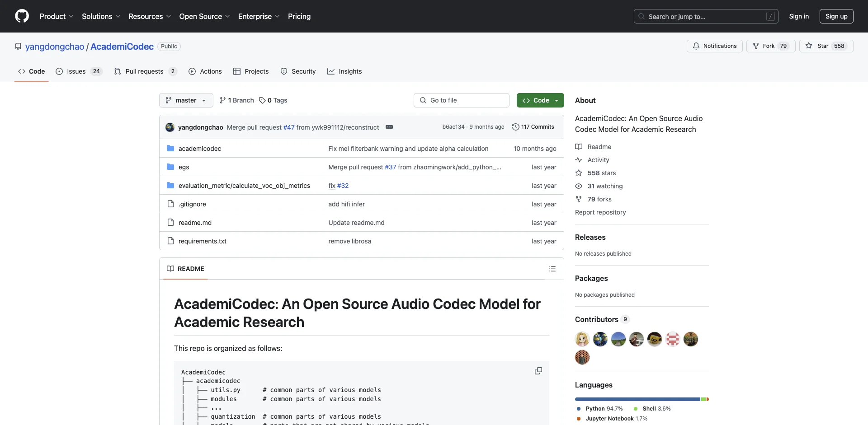Open the Releases heading link
This screenshot has width=868, height=425.
[x=590, y=237]
